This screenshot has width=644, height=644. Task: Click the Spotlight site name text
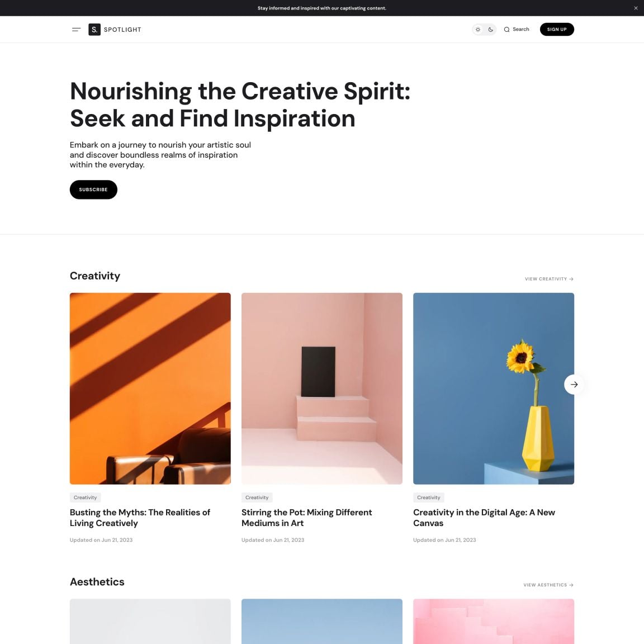coord(122,30)
